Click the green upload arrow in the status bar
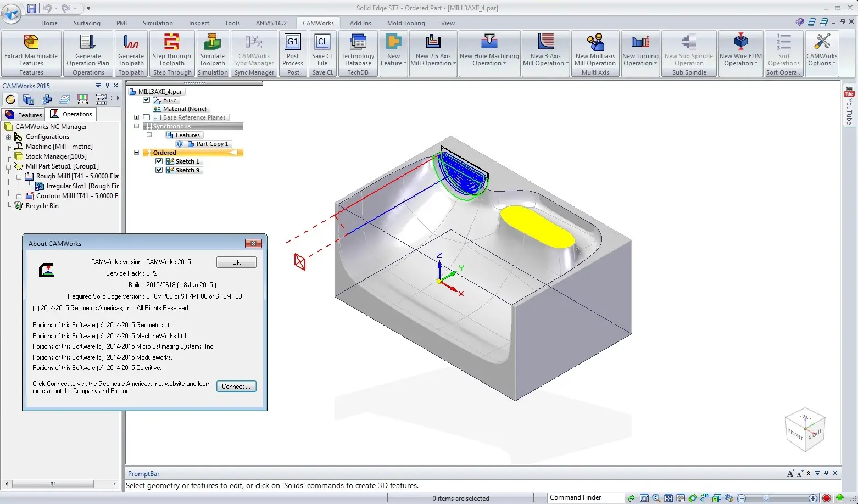 click(840, 498)
